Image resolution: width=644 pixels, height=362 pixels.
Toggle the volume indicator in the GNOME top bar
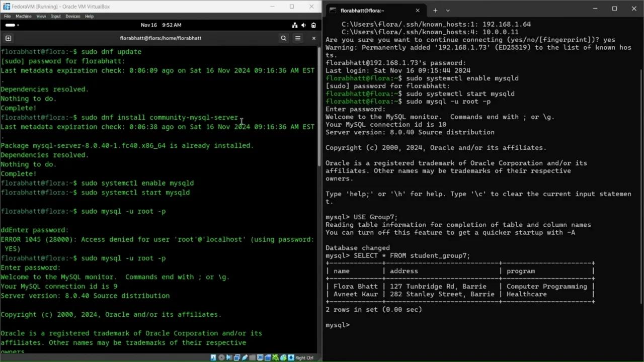(304, 25)
